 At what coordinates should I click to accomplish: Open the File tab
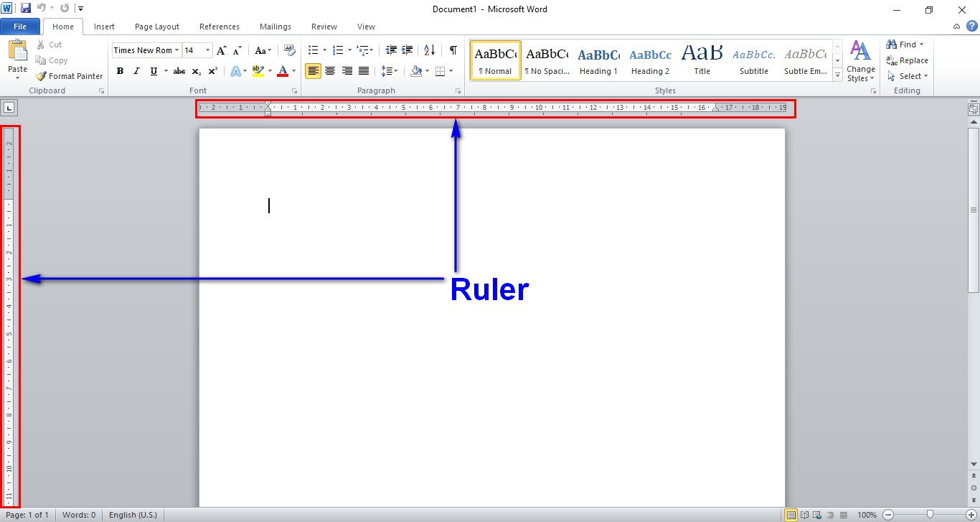tap(20, 27)
